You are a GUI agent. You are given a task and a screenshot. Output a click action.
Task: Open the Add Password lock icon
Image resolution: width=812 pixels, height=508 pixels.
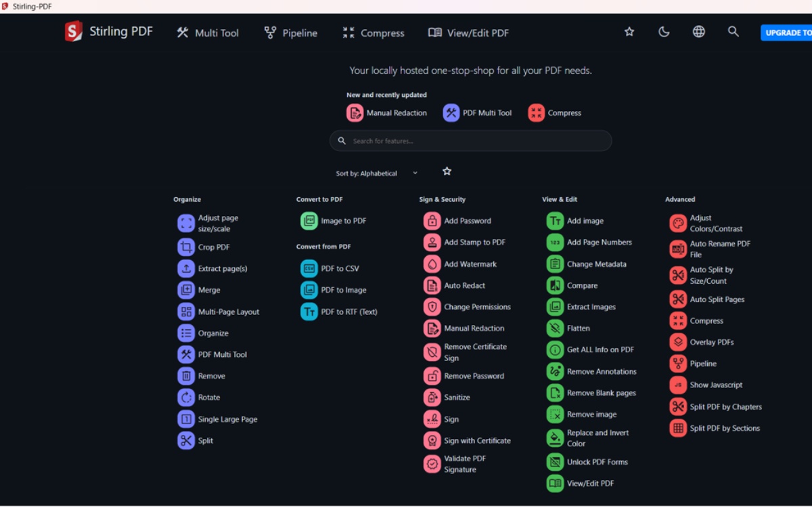pos(432,221)
